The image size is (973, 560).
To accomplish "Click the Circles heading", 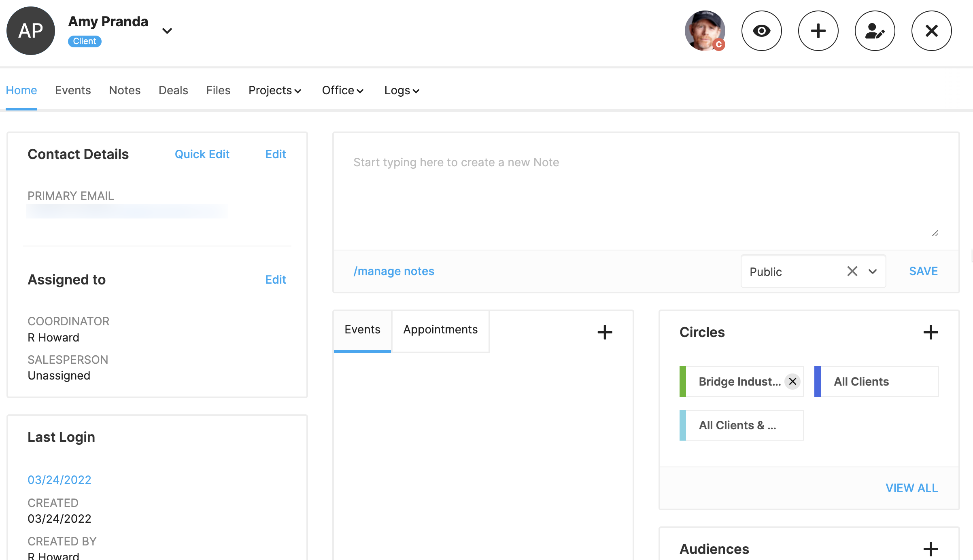I will tap(702, 332).
